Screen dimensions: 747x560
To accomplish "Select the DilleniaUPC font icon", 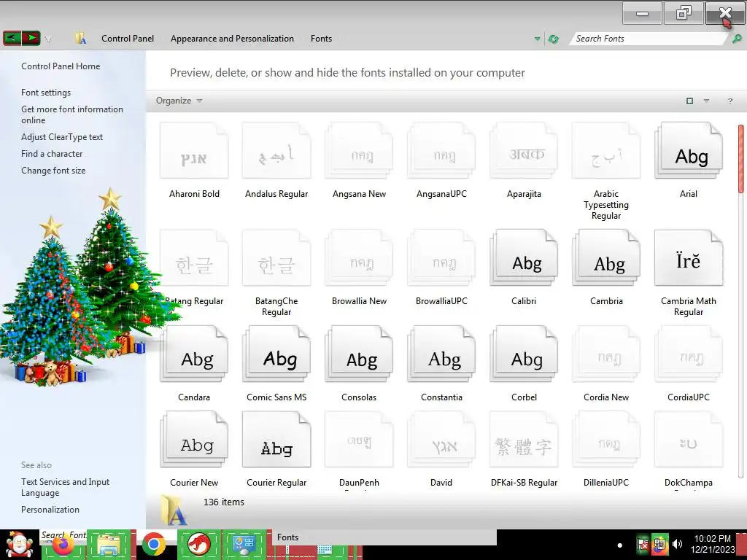I will click(606, 440).
